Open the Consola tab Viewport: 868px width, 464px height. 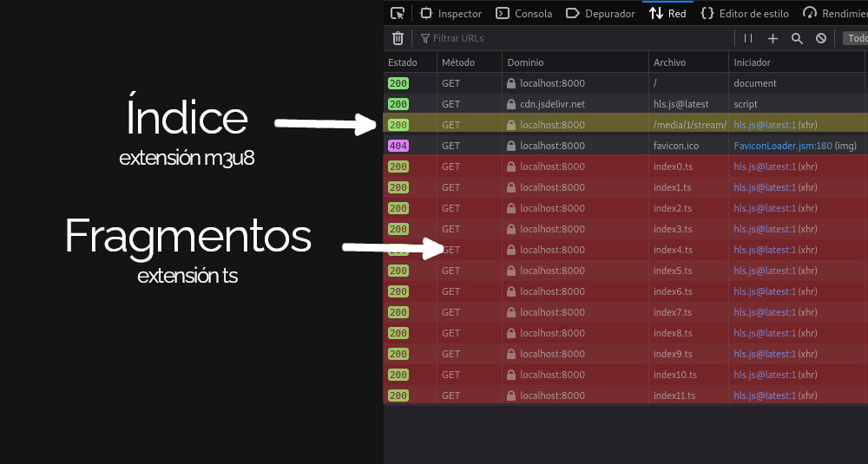[x=523, y=13]
